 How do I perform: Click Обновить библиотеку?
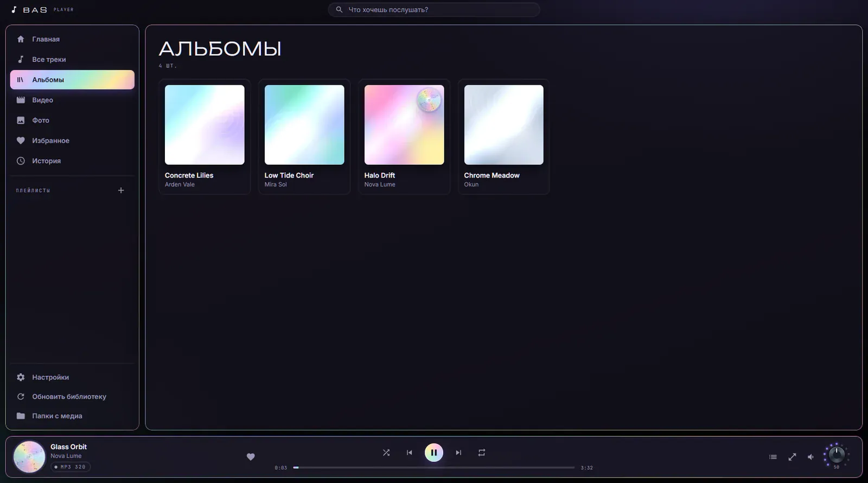tap(72, 397)
